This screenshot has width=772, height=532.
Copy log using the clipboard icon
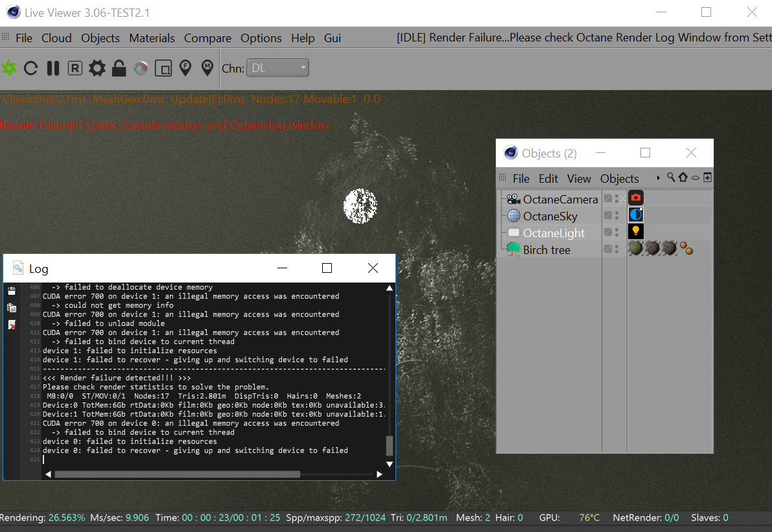[x=12, y=308]
